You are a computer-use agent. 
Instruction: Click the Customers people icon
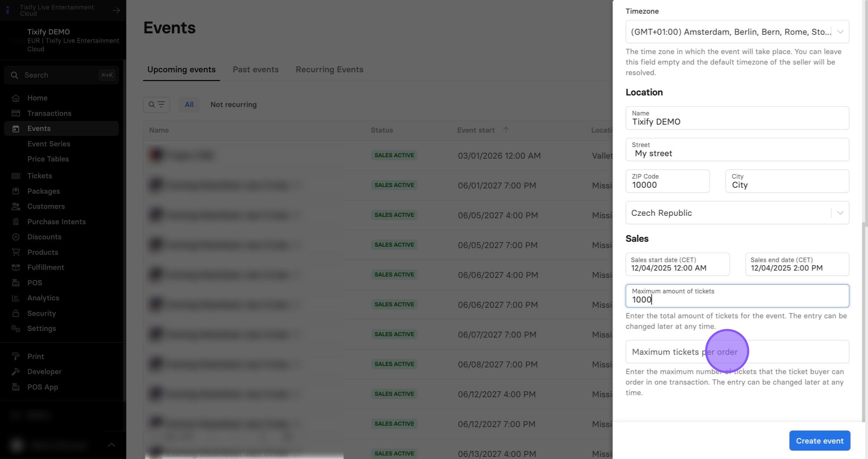[15, 206]
